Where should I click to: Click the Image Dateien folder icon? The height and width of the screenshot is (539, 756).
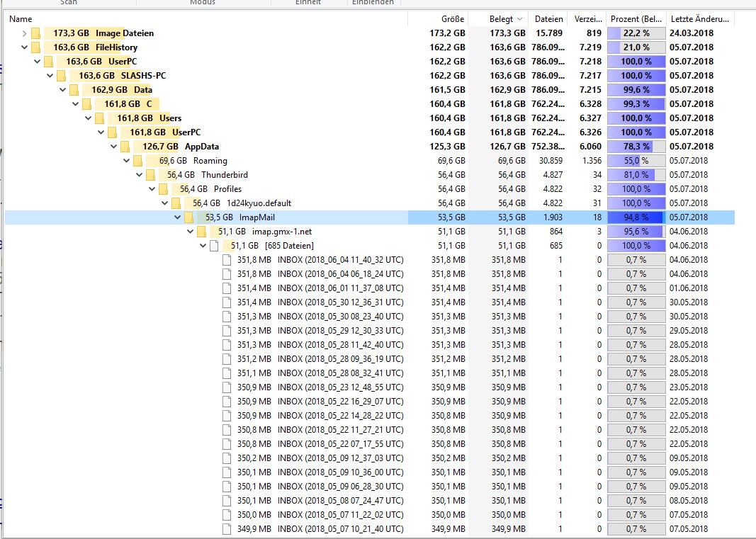36,33
